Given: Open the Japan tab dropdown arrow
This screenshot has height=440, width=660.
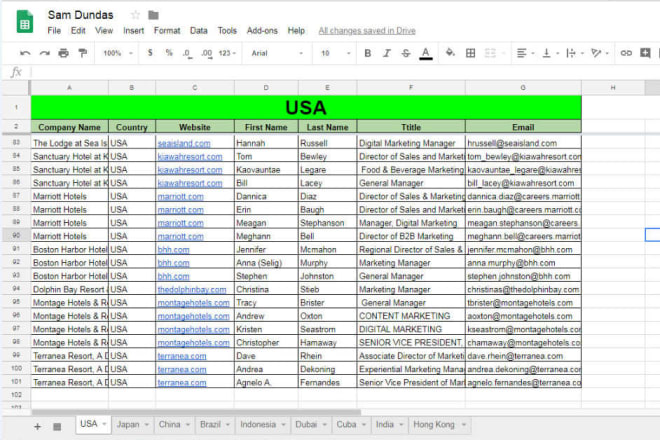Looking at the screenshot, I should 146,424.
